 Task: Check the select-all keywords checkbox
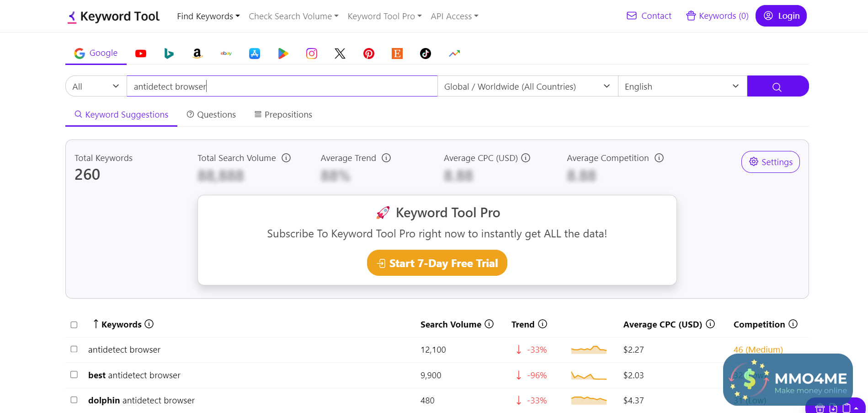74,325
